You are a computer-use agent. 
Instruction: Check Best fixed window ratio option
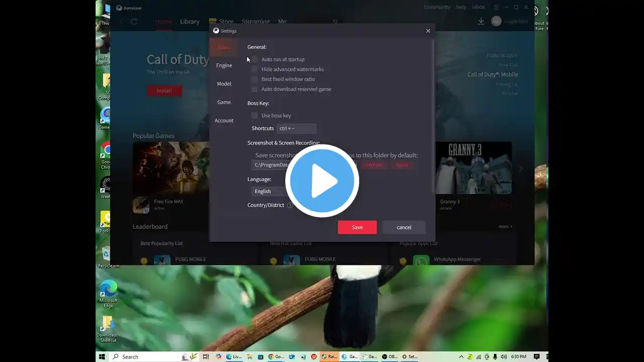(x=255, y=79)
